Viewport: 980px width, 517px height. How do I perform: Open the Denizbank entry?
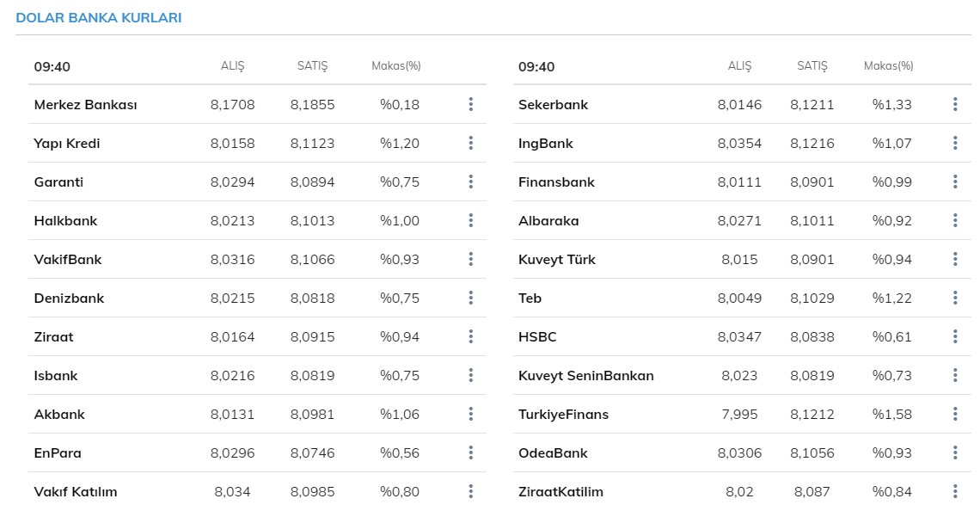pos(69,298)
